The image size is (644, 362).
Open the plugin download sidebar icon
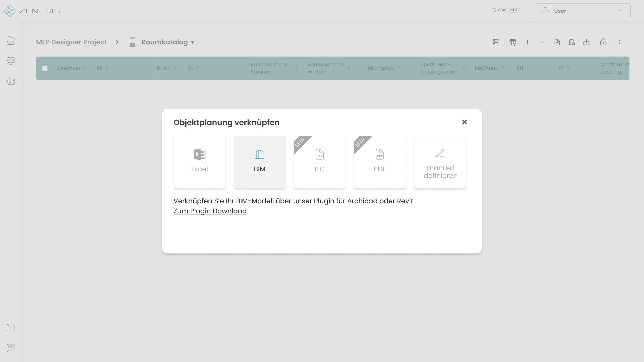[x=11, y=81]
